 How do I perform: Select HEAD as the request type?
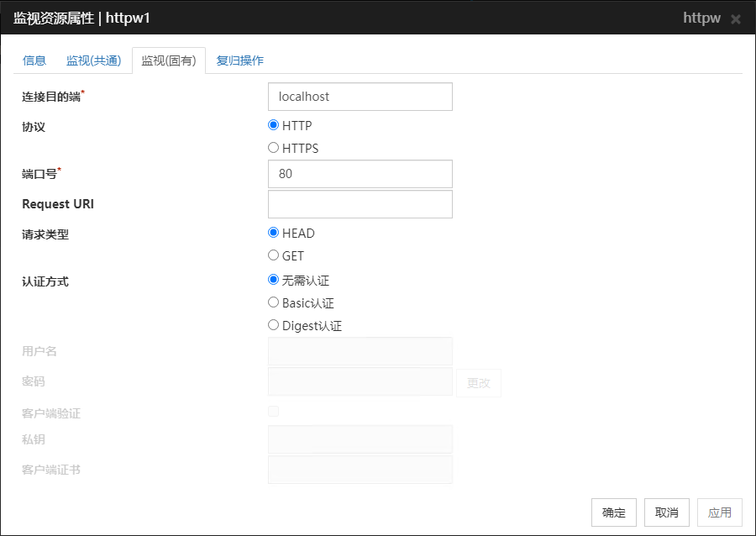[273, 233]
